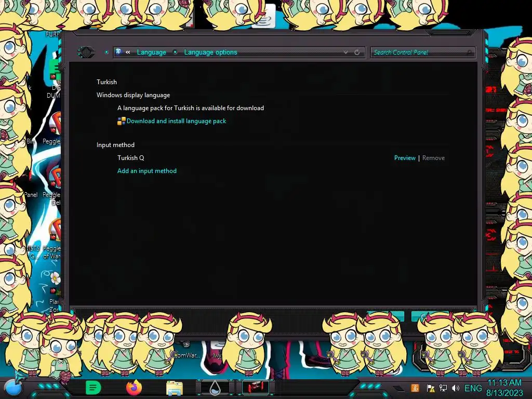Image resolution: width=532 pixels, height=399 pixels.
Task: Switch to the water drop taskbar app
Action: (x=215, y=388)
